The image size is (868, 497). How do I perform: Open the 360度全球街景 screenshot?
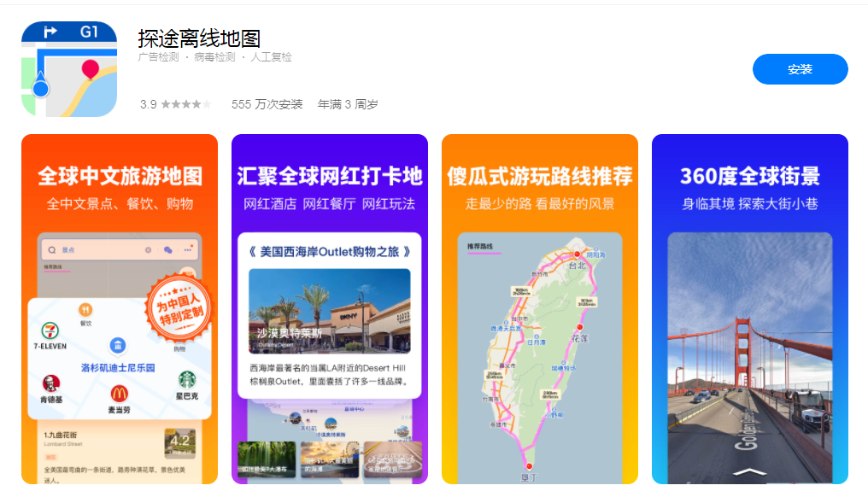coord(750,309)
